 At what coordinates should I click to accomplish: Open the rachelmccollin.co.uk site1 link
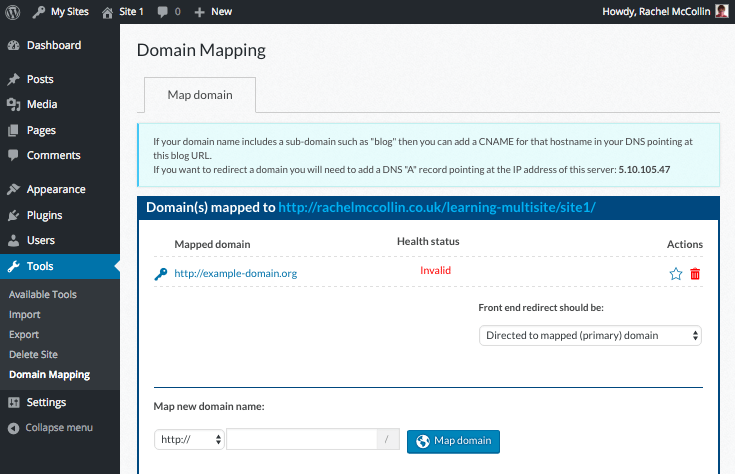click(437, 208)
